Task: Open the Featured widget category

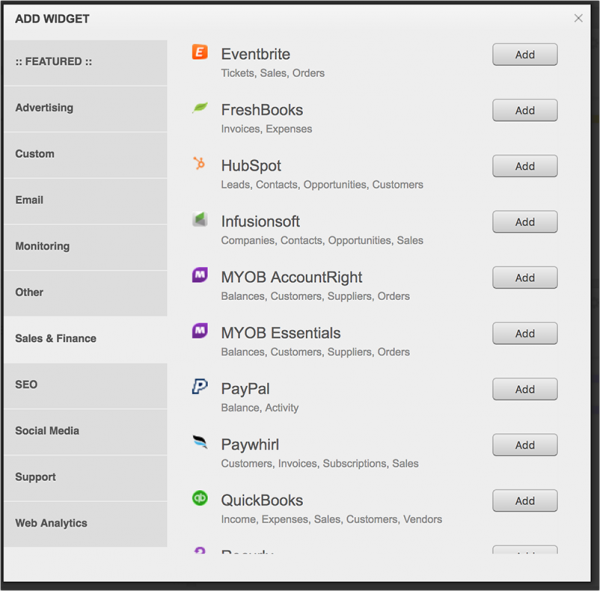Action: click(85, 62)
